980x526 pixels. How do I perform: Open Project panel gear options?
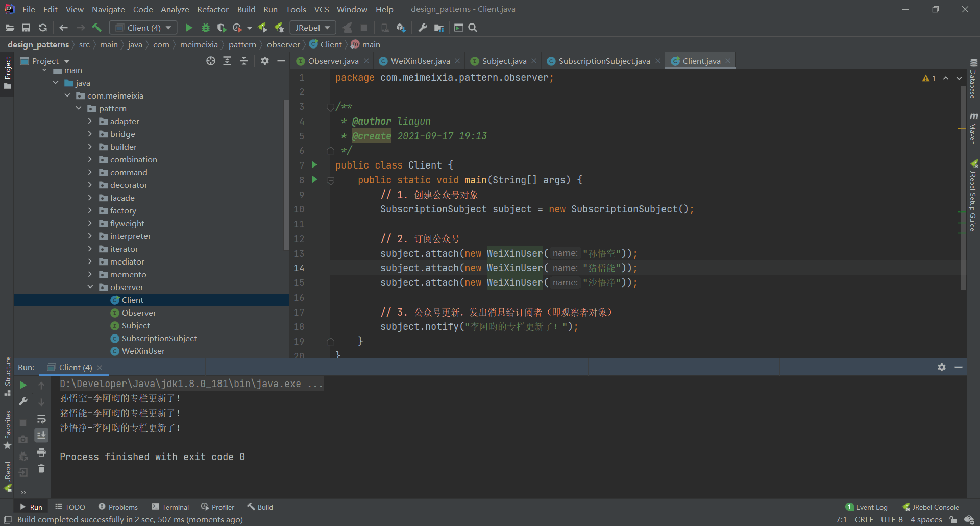[x=264, y=61]
